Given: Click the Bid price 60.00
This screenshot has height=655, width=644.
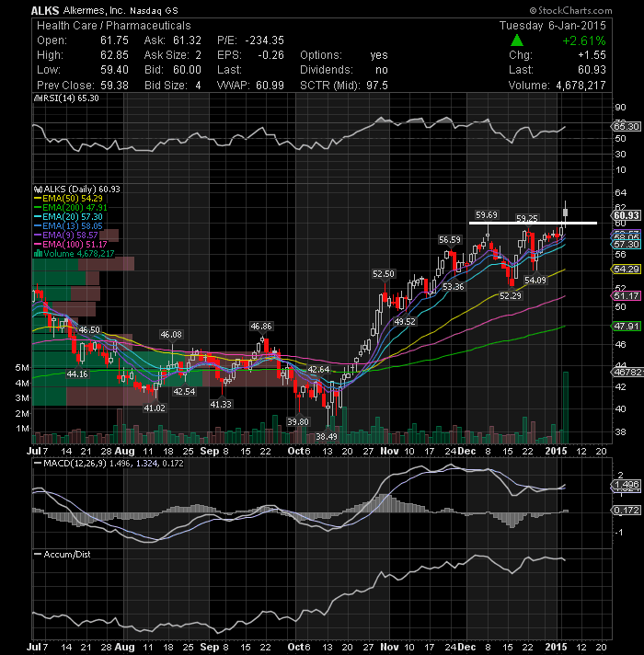Looking at the screenshot, I should [187, 70].
